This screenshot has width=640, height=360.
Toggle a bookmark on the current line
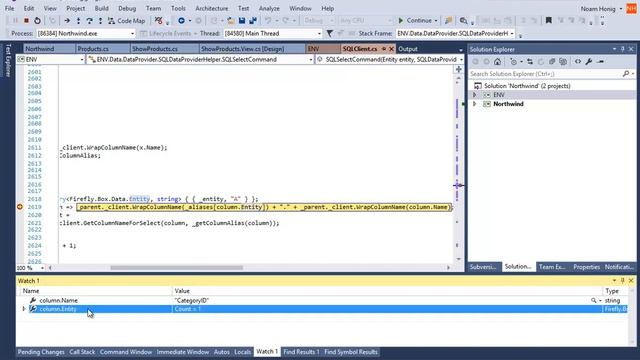click(x=549, y=20)
